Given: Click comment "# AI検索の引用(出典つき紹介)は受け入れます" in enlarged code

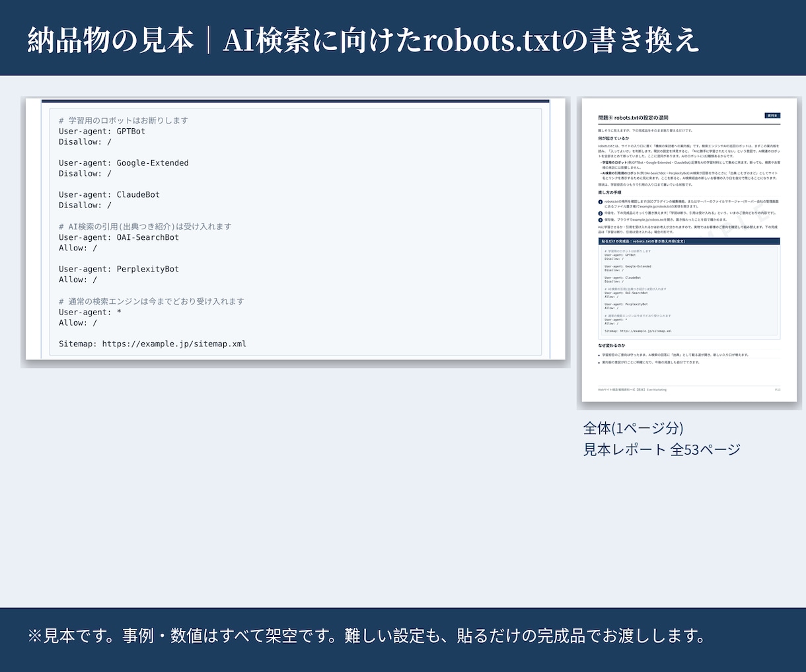Looking at the screenshot, I should pyautogui.click(x=145, y=227).
